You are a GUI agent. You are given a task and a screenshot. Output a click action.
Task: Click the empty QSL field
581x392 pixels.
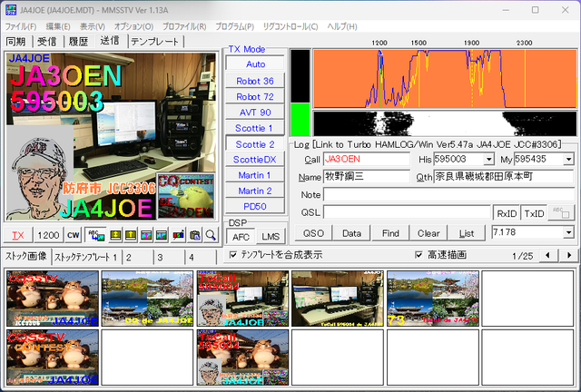[x=407, y=212]
